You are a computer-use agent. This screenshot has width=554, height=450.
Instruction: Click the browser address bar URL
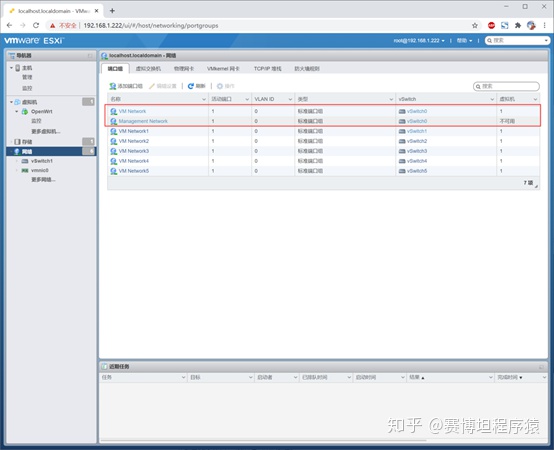151,25
